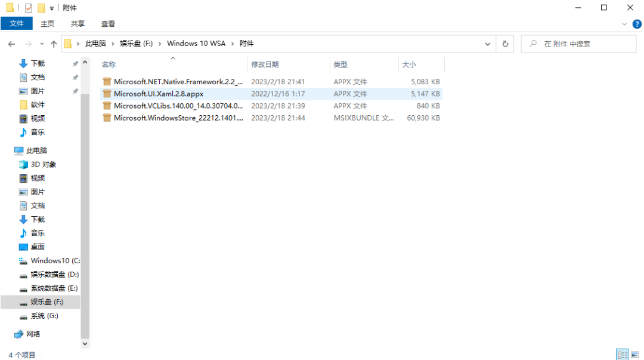Image resolution: width=644 pixels, height=360 pixels.
Task: Click date 2022/12/16 1:17 cell
Action: 278,94
